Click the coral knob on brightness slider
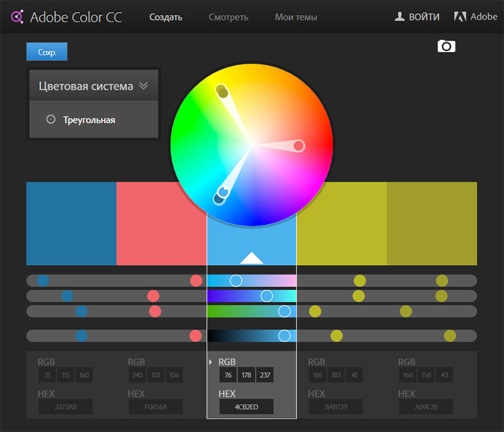Viewport: 504px width, 432px height. [x=195, y=336]
